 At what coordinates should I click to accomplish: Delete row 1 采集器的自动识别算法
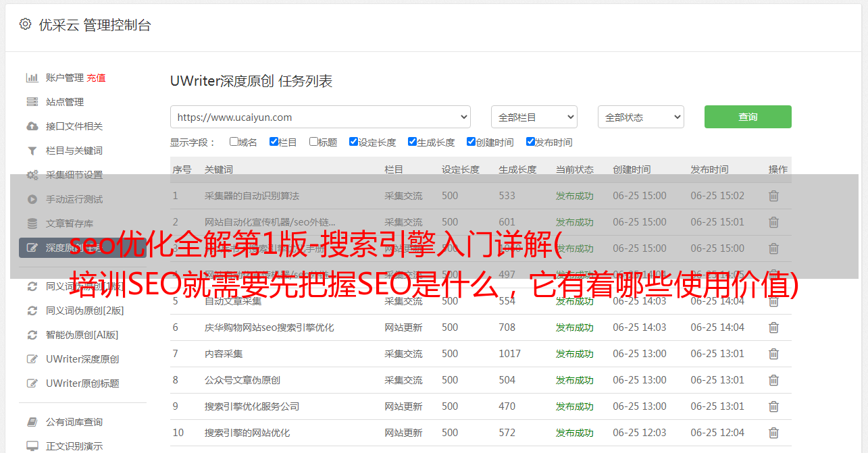(x=773, y=196)
